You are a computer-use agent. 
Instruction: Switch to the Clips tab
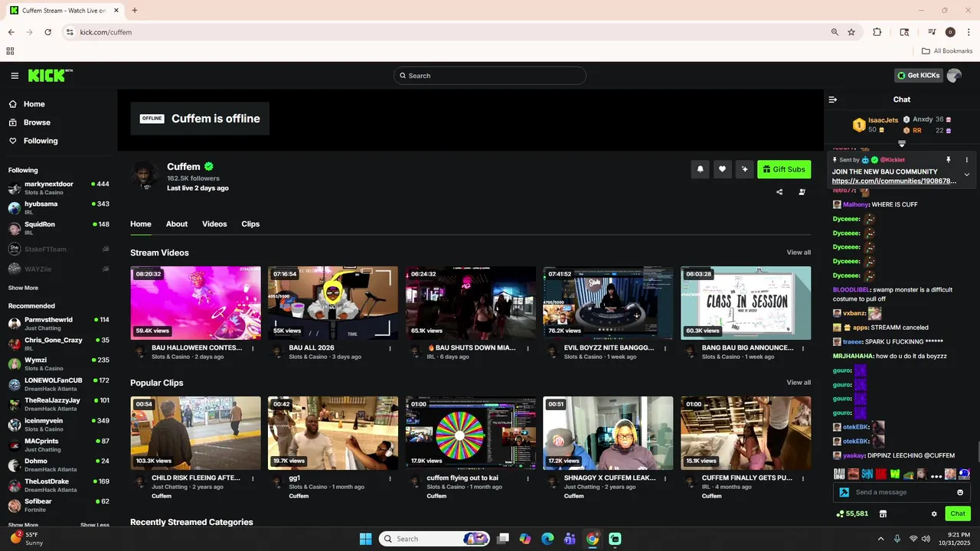(250, 224)
